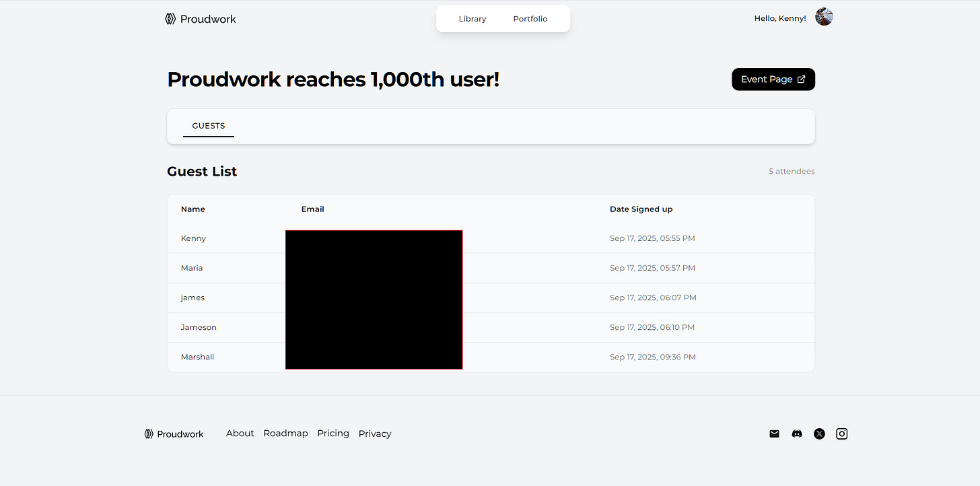Click the date 'Sep 17, 2025, 06:07 PM'

[653, 298]
